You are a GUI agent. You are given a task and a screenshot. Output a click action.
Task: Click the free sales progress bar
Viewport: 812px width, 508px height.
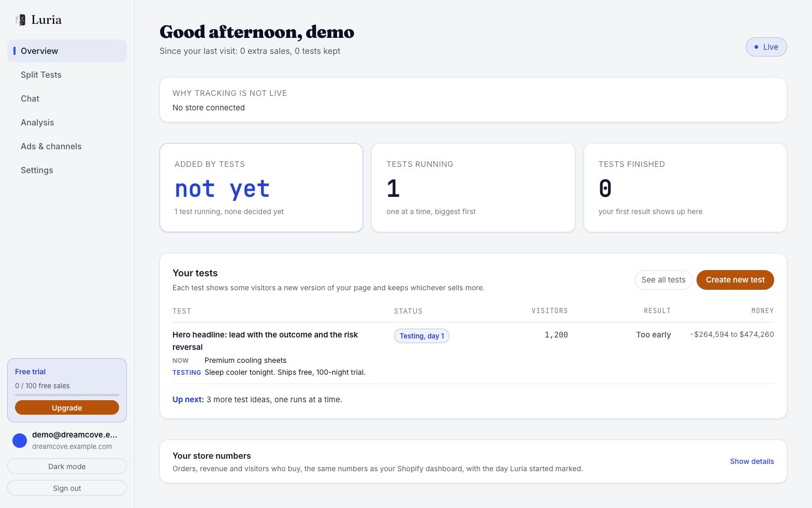67,395
